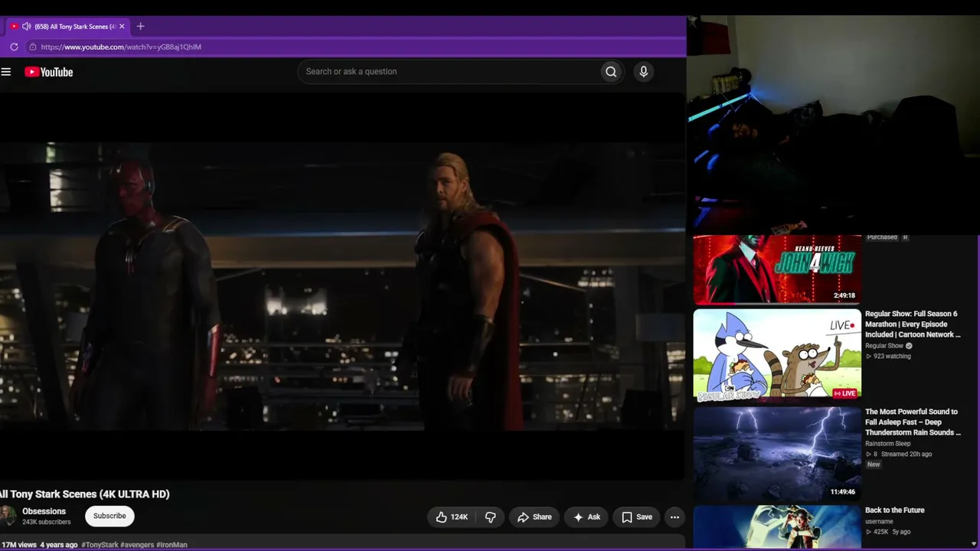Click the #IronMan hashtag
Image resolution: width=980 pixels, height=551 pixels.
pyautogui.click(x=172, y=545)
